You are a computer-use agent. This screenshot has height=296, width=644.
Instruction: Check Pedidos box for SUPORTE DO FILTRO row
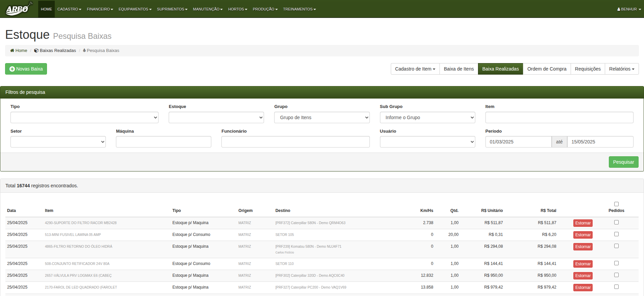click(616, 222)
